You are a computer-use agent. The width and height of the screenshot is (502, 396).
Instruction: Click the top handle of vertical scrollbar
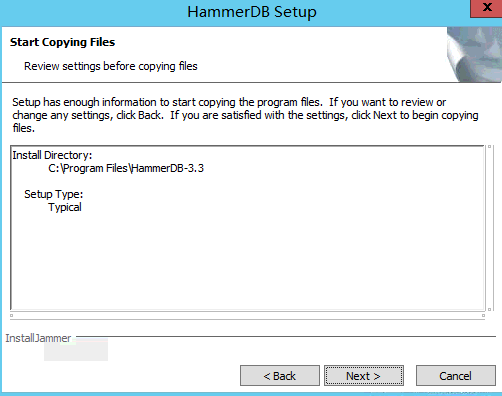[x=489, y=146]
